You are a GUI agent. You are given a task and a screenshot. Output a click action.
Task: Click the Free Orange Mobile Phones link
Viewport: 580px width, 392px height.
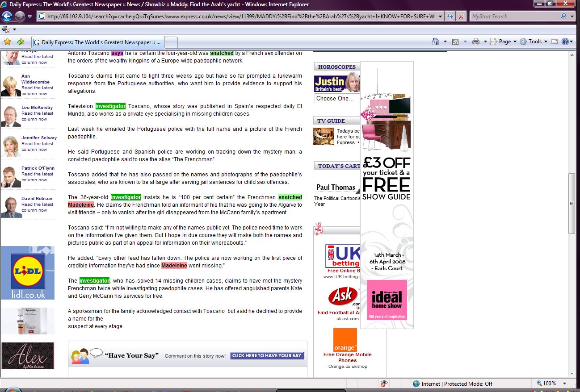click(347, 357)
